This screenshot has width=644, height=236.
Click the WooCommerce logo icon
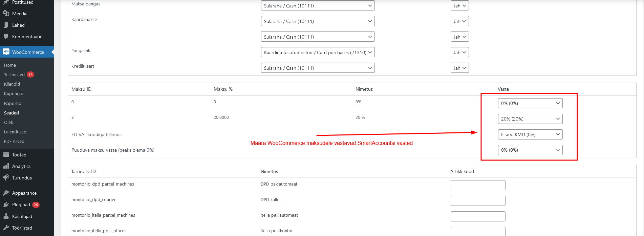pyautogui.click(x=6, y=52)
